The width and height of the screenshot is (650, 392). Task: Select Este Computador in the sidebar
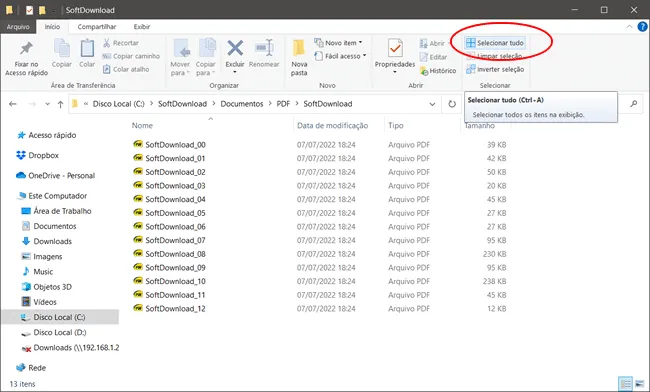point(52,196)
